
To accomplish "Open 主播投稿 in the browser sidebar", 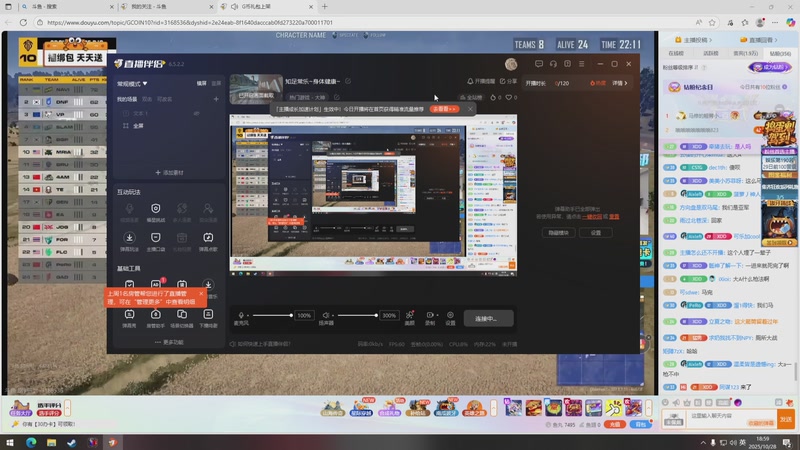I will (x=693, y=40).
